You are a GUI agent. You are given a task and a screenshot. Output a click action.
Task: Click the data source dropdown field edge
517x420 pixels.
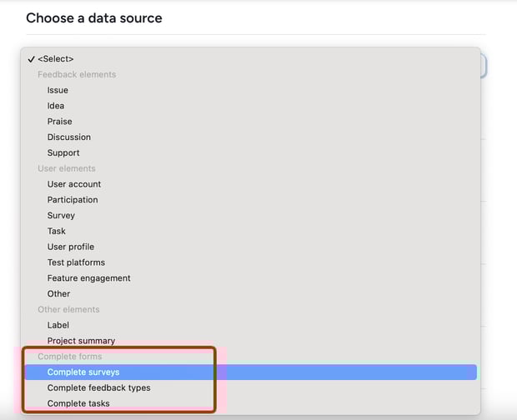point(484,66)
